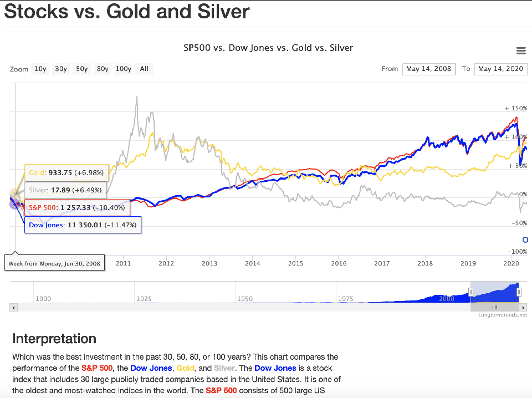
Task: Choose the 80y zoom range
Action: [x=103, y=69]
